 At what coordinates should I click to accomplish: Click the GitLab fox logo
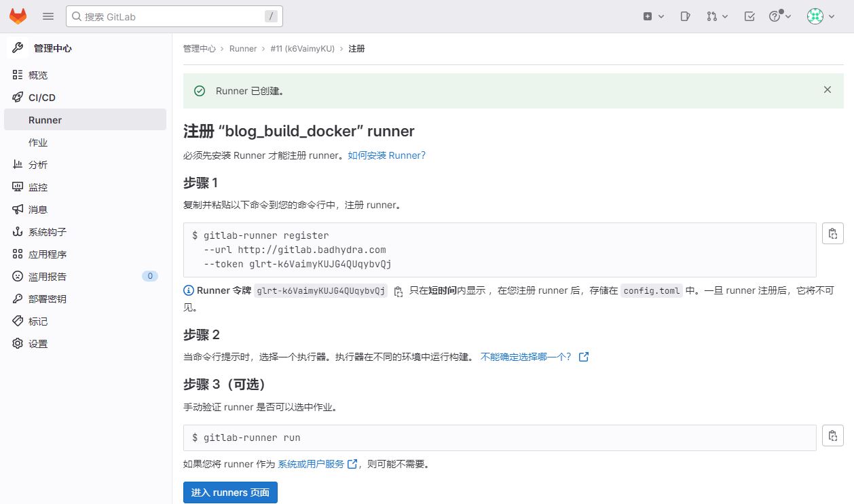point(18,16)
